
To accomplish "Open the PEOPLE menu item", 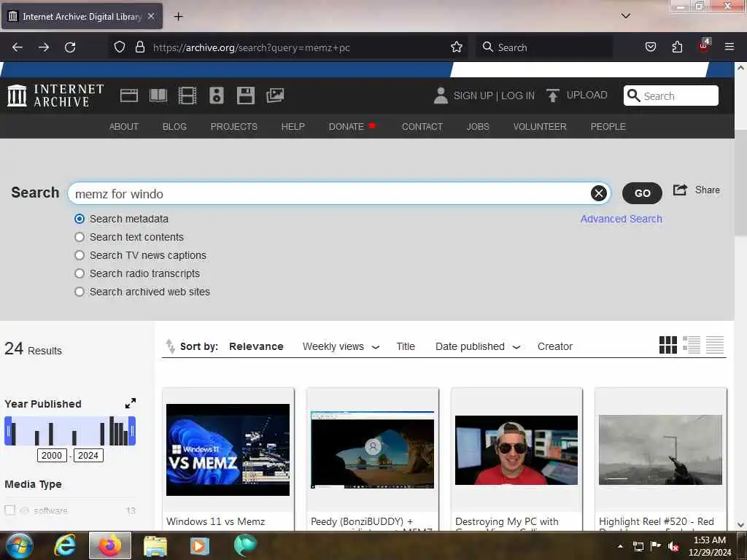I will [608, 127].
